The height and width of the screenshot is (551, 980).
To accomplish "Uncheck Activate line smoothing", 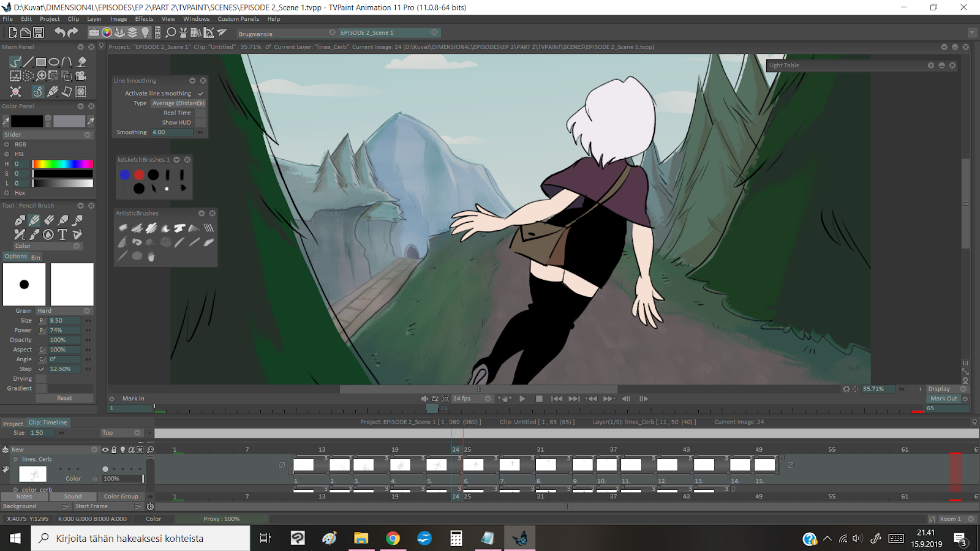I will point(200,93).
